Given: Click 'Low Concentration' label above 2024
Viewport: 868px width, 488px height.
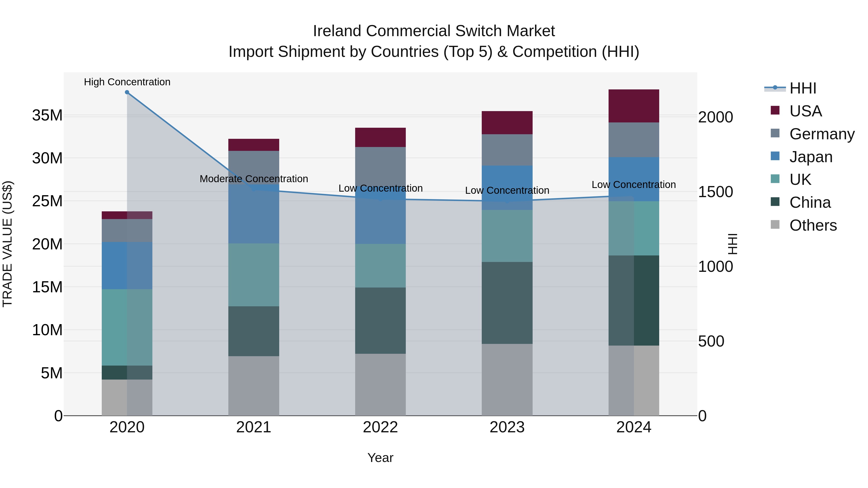Looking at the screenshot, I should [x=634, y=185].
